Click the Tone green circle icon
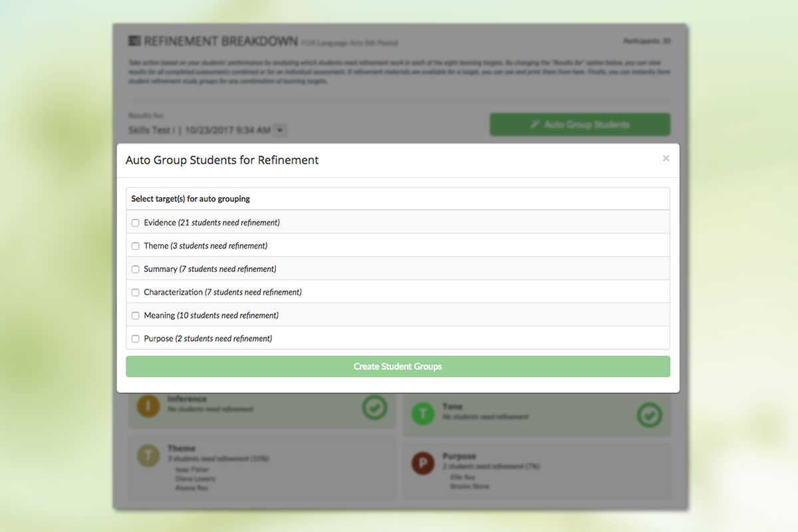 click(x=423, y=413)
